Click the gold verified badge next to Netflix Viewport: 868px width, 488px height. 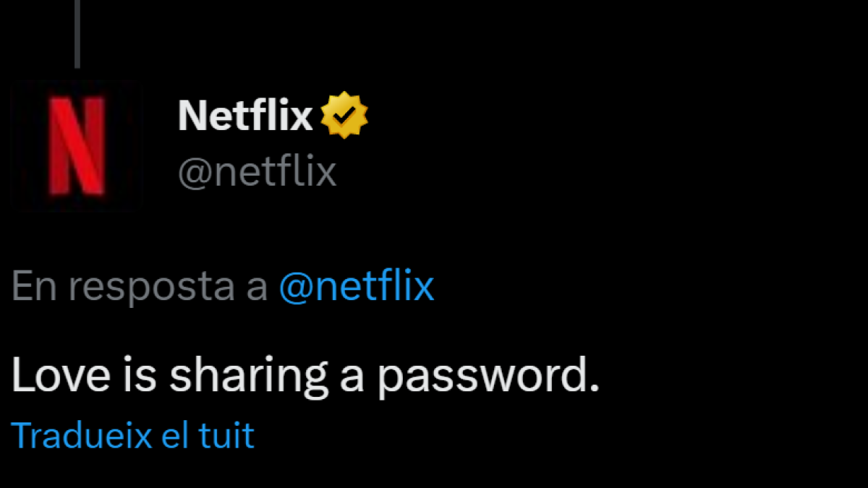pos(344,114)
